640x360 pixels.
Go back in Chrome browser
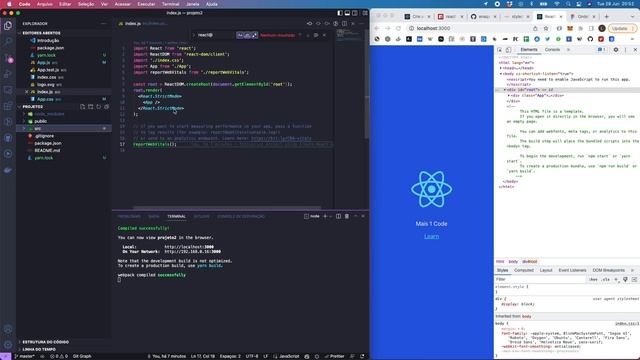tap(377, 28)
